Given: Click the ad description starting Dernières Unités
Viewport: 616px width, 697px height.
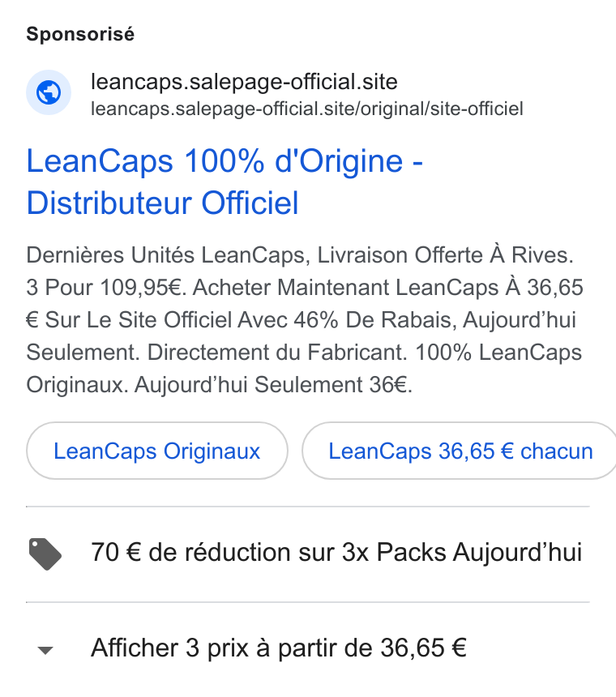Looking at the screenshot, I should pos(305,320).
